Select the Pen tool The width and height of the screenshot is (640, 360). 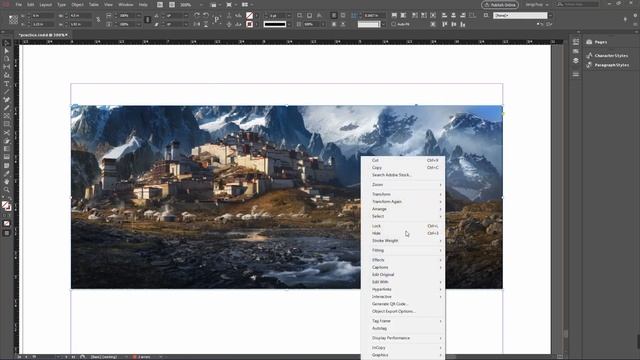coord(7,100)
